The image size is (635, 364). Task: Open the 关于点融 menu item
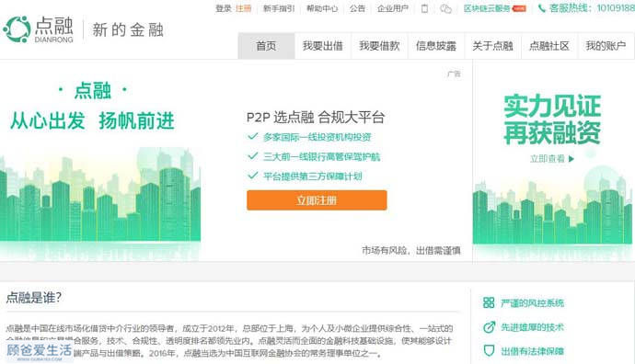point(493,46)
